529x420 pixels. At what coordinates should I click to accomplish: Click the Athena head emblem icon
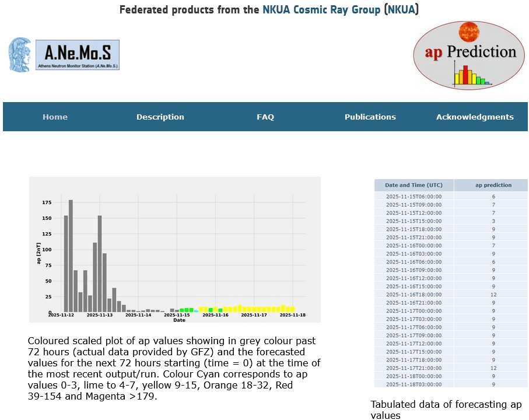(20, 55)
